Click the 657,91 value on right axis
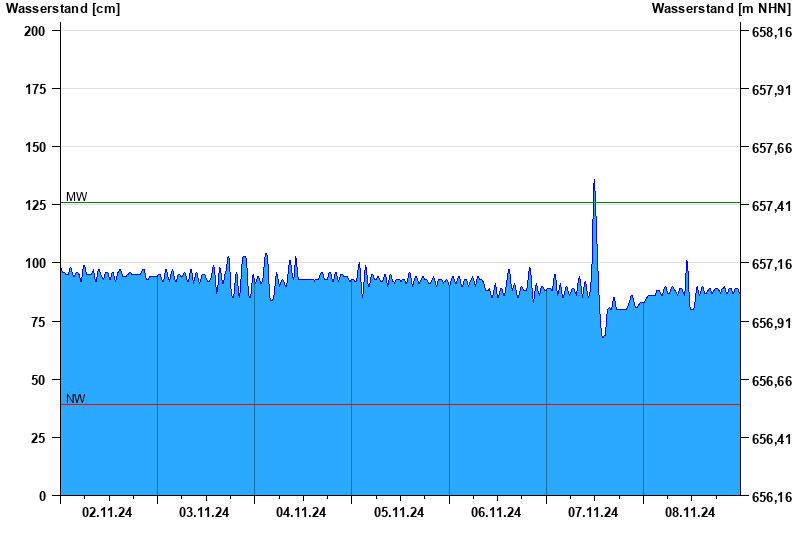The width and height of the screenshot is (800, 550). coord(772,90)
